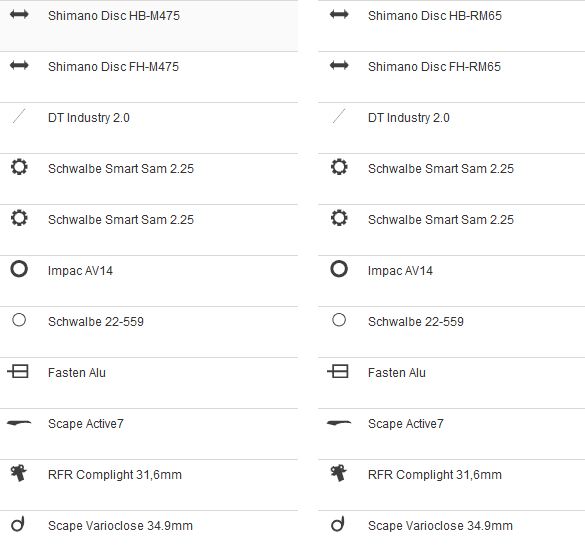Click the right column DT Industry 2.0 label
The height and width of the screenshot is (555, 585).
point(409,118)
